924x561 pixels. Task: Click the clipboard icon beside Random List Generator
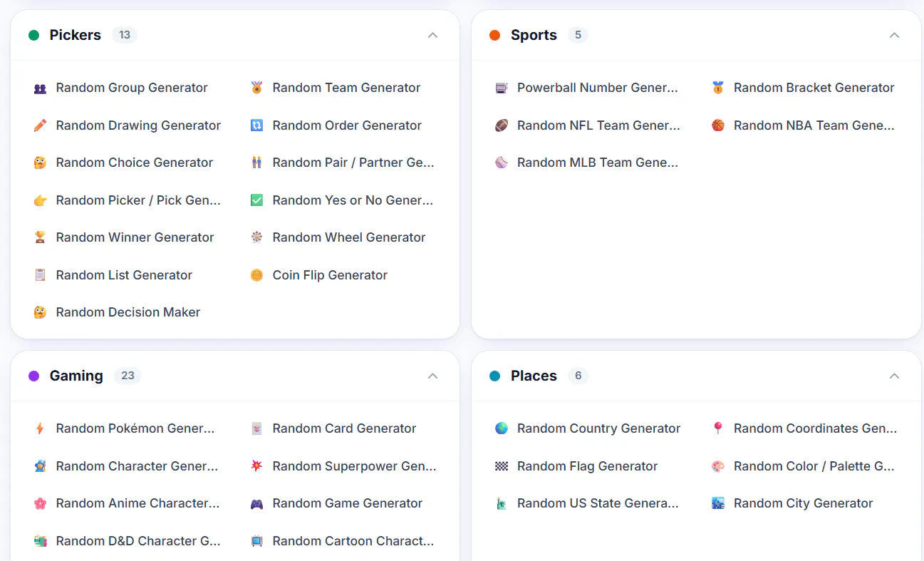[x=40, y=275]
